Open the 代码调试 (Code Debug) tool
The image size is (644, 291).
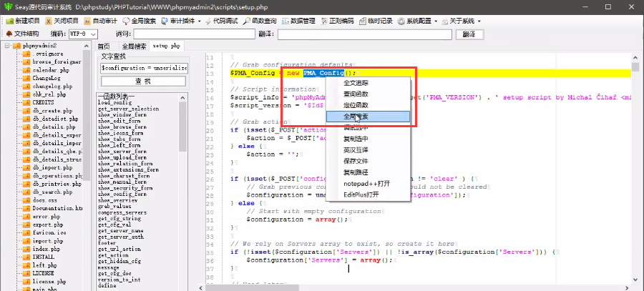224,21
